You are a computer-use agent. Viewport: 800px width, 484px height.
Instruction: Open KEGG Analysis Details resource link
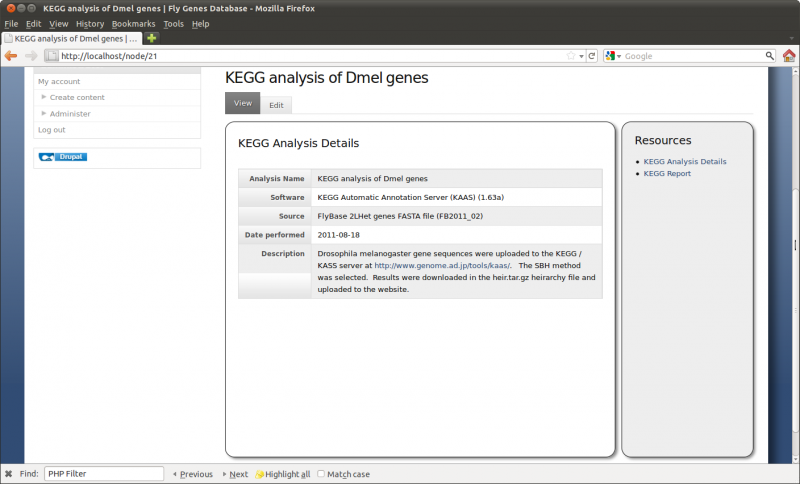click(x=685, y=162)
